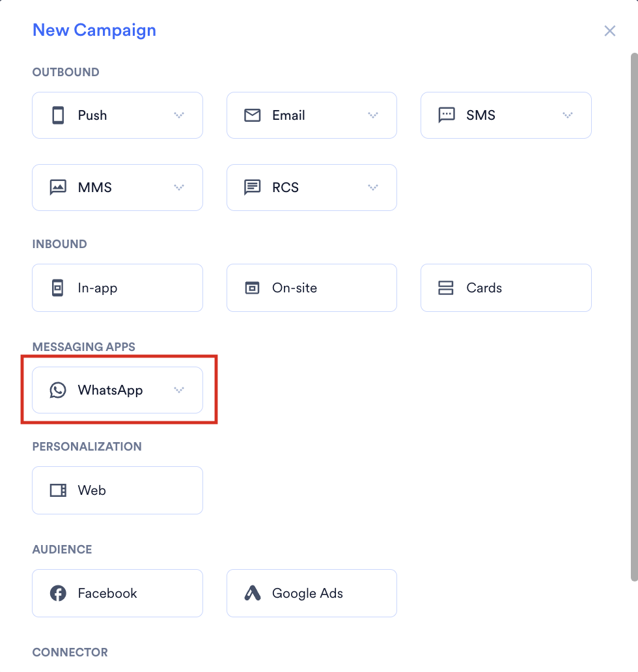Click the Email envelope icon
638x672 pixels.
point(252,115)
